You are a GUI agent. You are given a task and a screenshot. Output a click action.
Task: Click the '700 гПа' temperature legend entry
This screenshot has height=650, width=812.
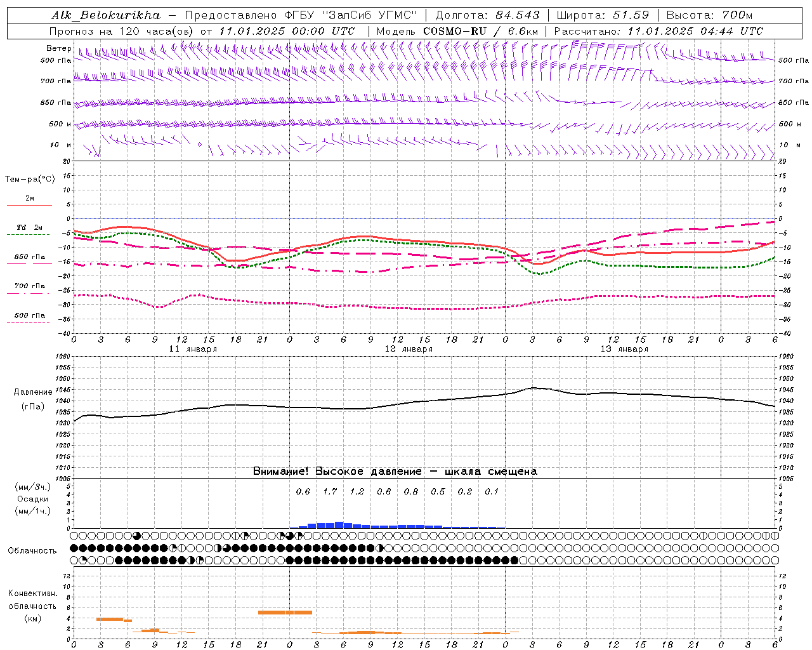29,286
